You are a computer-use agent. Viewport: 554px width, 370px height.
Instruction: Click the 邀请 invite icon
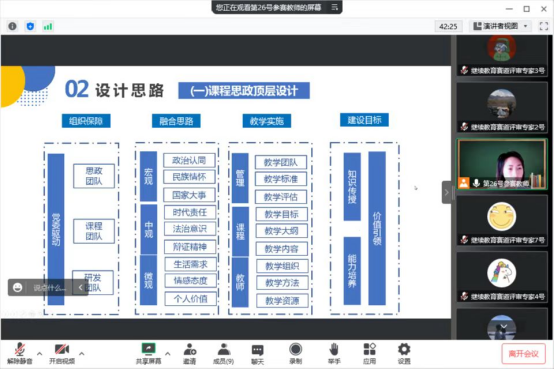pyautogui.click(x=190, y=353)
